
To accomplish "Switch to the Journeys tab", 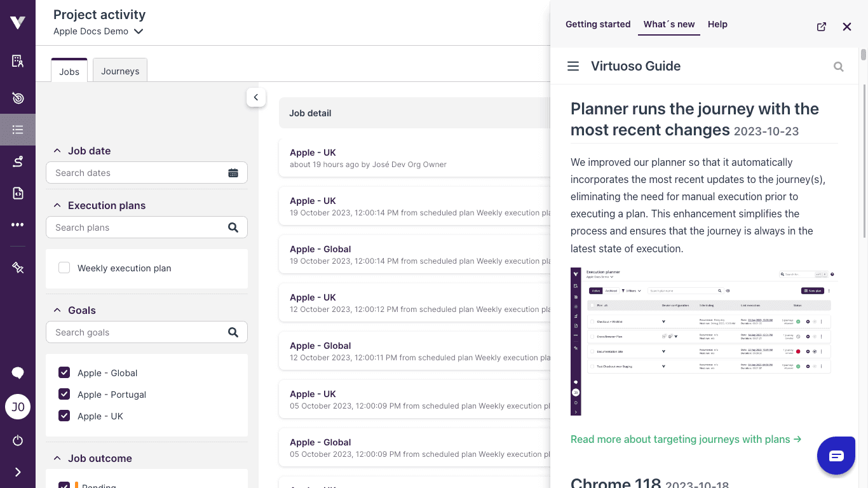I will (x=120, y=71).
